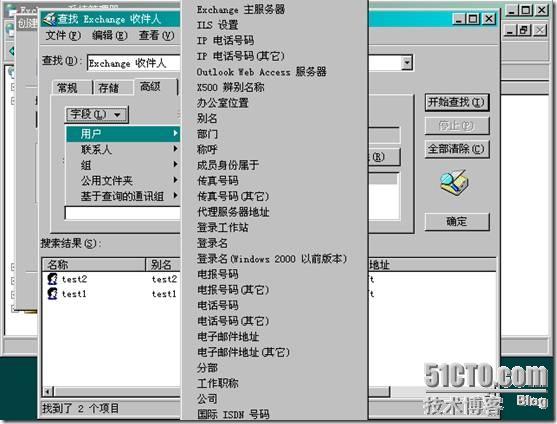Click the 确定 button
The width and height of the screenshot is (557, 424).
pos(456,222)
